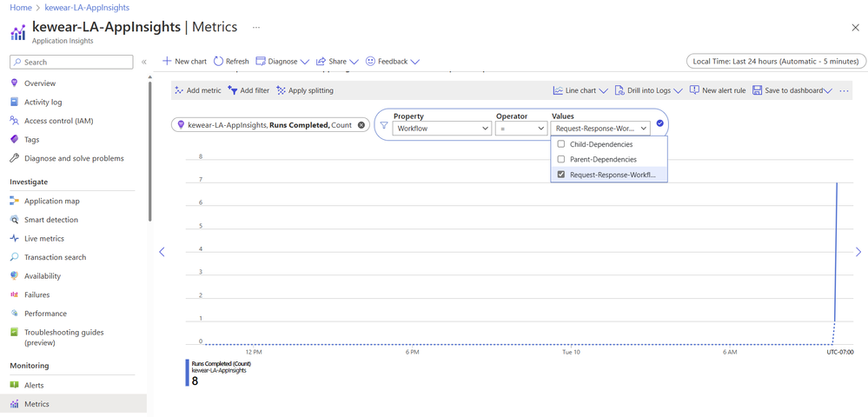Check the Child-Dependencies checkbox

[560, 144]
